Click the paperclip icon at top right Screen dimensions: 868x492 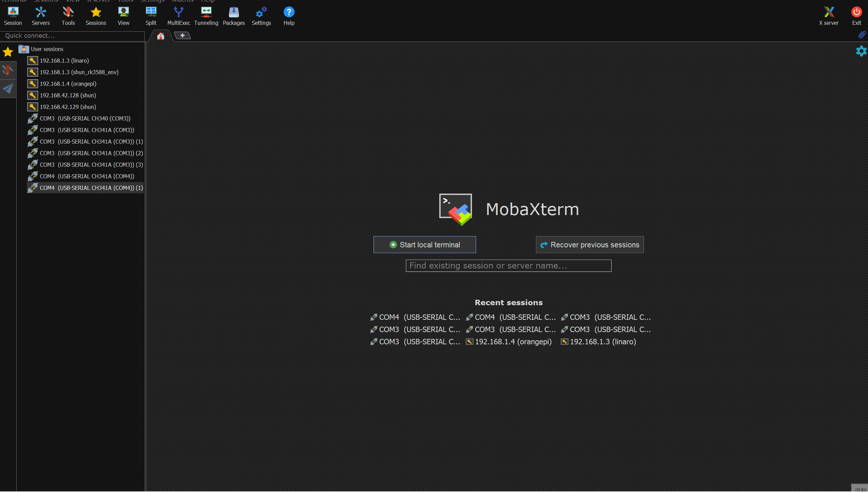tap(862, 35)
